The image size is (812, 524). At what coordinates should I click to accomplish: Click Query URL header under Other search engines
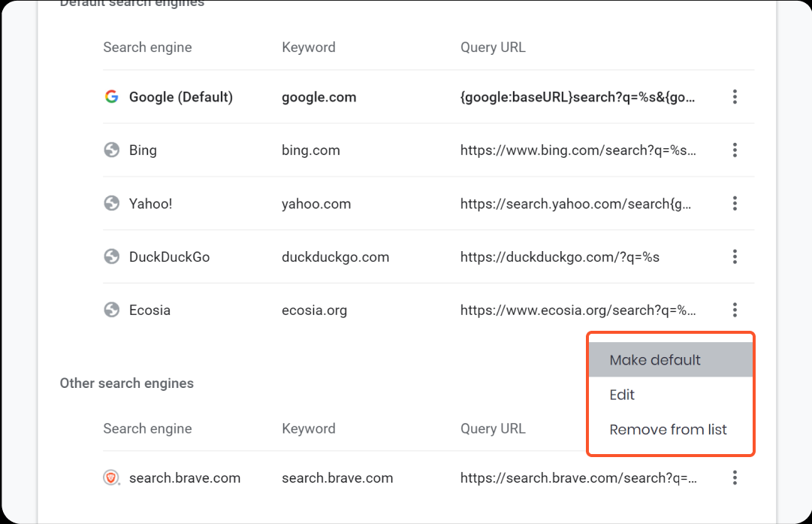[493, 429]
